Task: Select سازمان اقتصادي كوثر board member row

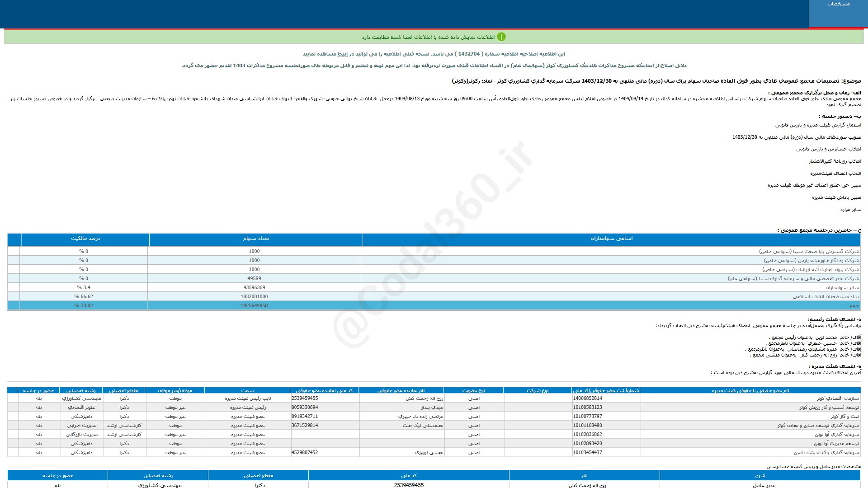Action: 838,399
